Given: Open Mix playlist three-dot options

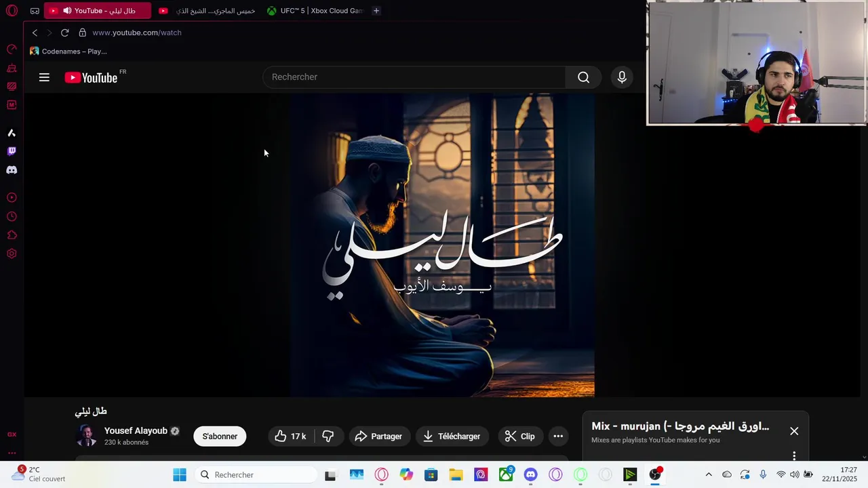Looking at the screenshot, I should (x=794, y=455).
